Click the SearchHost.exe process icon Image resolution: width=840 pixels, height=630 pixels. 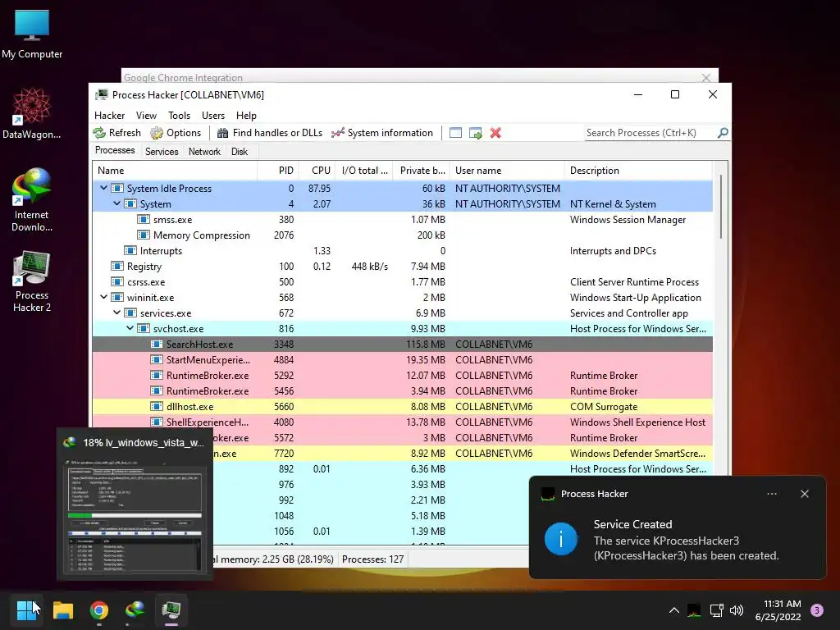click(x=157, y=344)
